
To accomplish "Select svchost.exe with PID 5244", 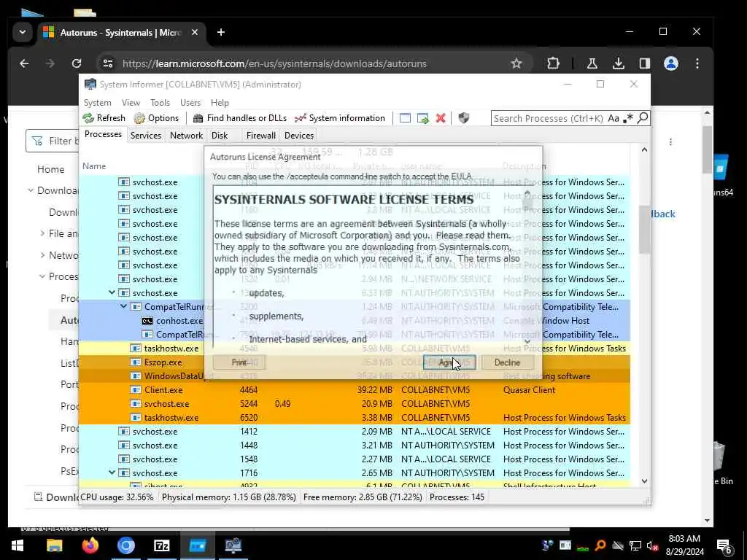I will 354,404.
